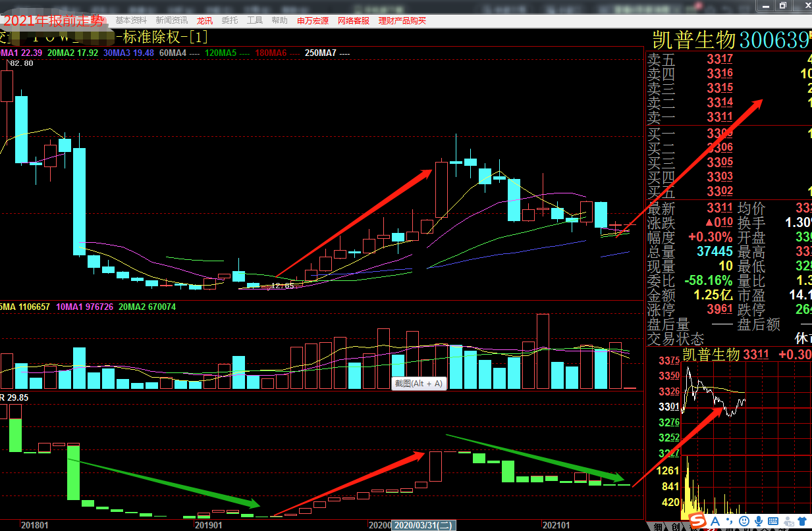Toggle Sogou punctuation mode icon
The image size is (812, 531).
coord(729,522)
